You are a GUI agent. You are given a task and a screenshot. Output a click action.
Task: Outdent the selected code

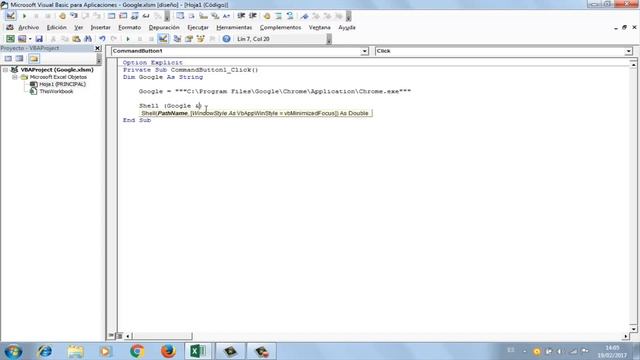(253, 16)
